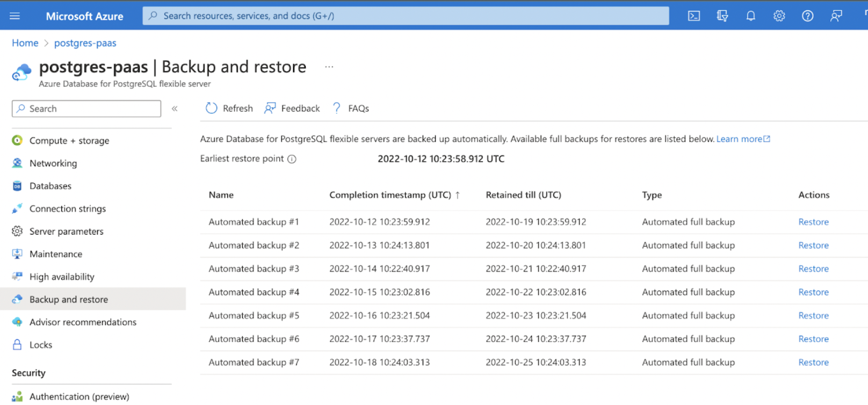Open Connection strings menu item
This screenshot has width=868, height=405.
(68, 208)
